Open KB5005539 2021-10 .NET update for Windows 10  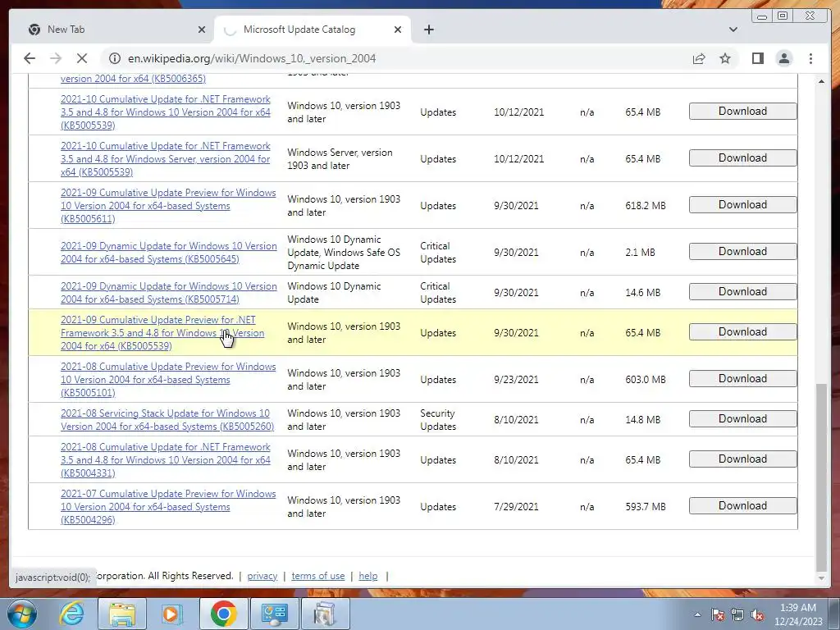coord(166,112)
